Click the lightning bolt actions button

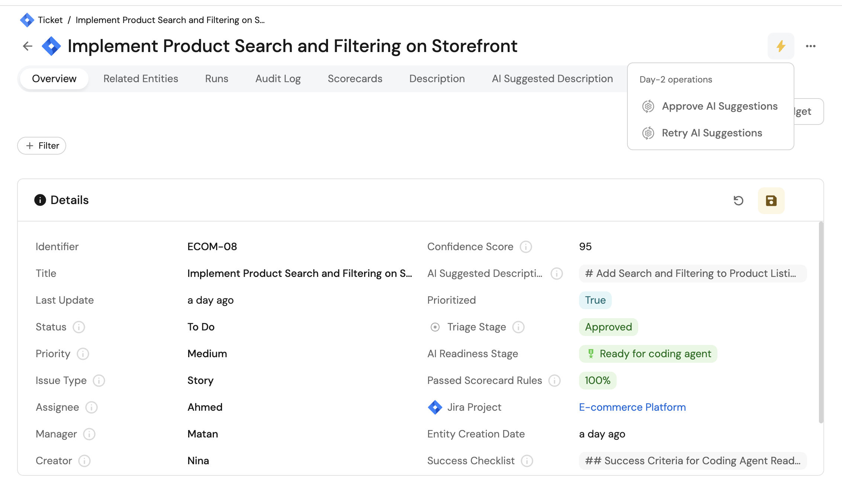coord(781,46)
